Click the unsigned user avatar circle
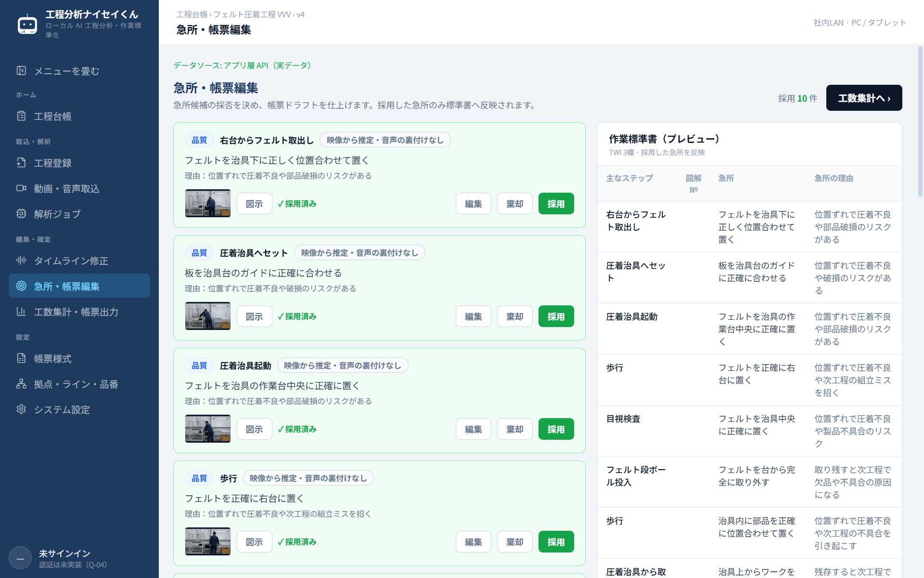Image resolution: width=924 pixels, height=578 pixels. (20, 559)
